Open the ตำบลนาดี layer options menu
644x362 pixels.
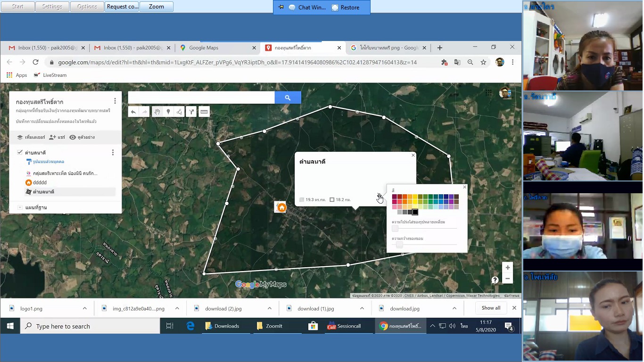[x=113, y=152]
